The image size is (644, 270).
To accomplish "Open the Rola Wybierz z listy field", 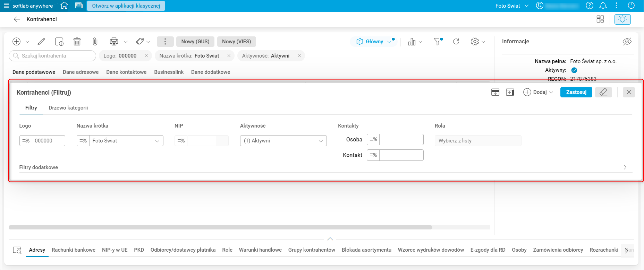I will click(478, 141).
